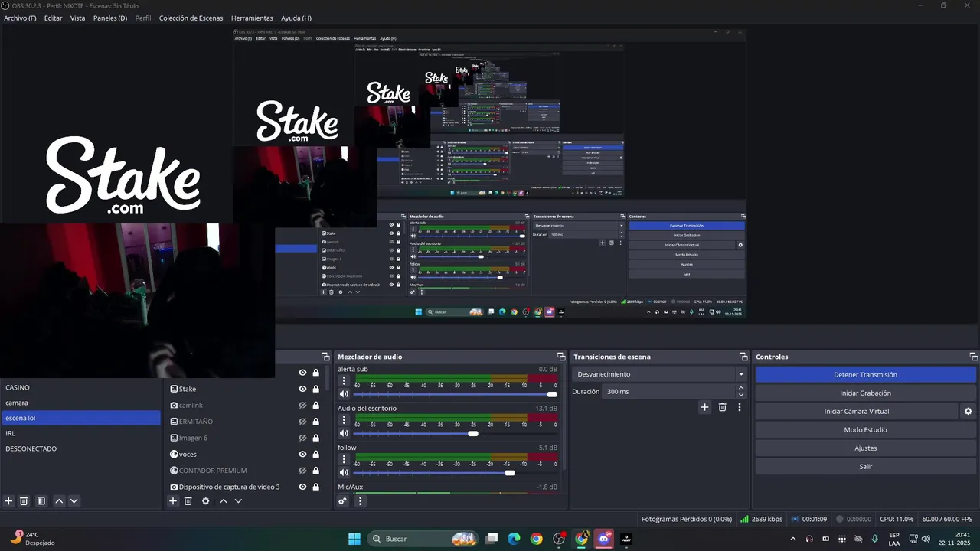Image resolution: width=980 pixels, height=551 pixels.
Task: Open audio mixer three-dot menu at bottom
Action: (x=360, y=501)
